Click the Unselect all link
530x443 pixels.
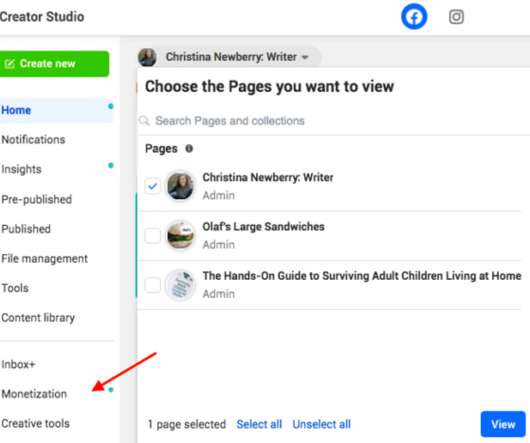point(321,424)
